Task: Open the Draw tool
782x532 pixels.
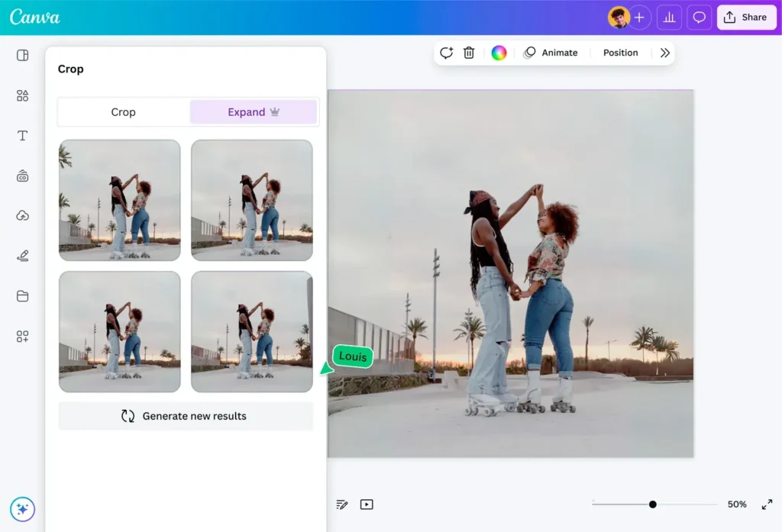Action: [x=22, y=255]
